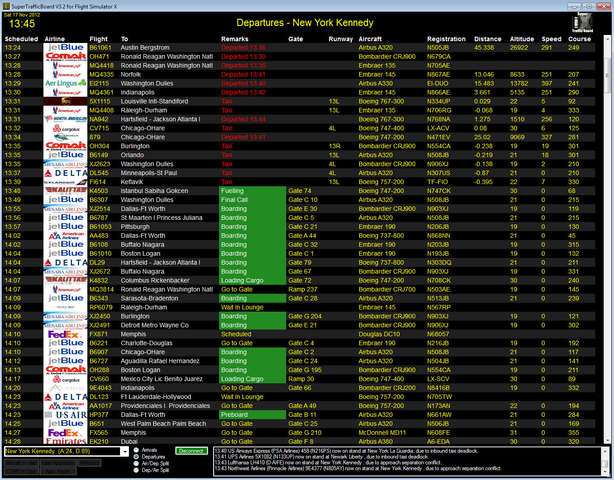Select the Arrivals radio button
This screenshot has width=614, height=480.
pyautogui.click(x=136, y=450)
